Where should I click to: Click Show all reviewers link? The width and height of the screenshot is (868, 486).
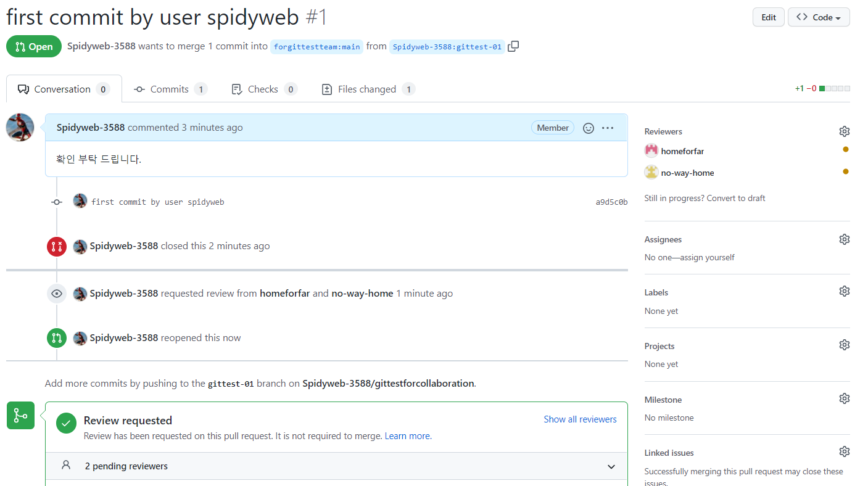(x=580, y=419)
